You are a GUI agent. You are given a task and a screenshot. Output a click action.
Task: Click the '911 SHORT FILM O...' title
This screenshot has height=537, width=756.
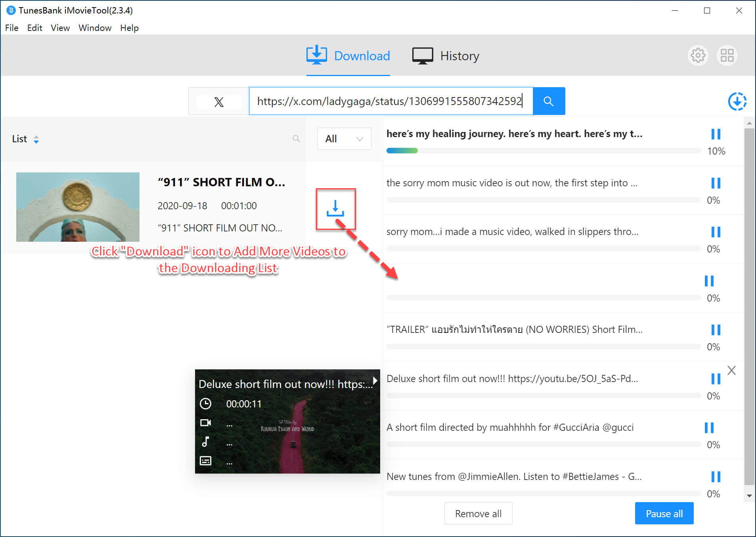tap(221, 182)
